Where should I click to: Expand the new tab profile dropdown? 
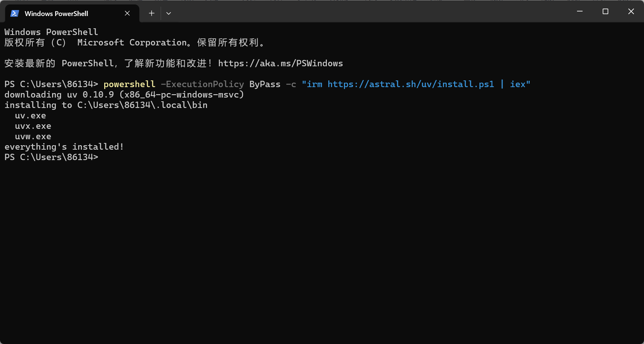point(169,13)
